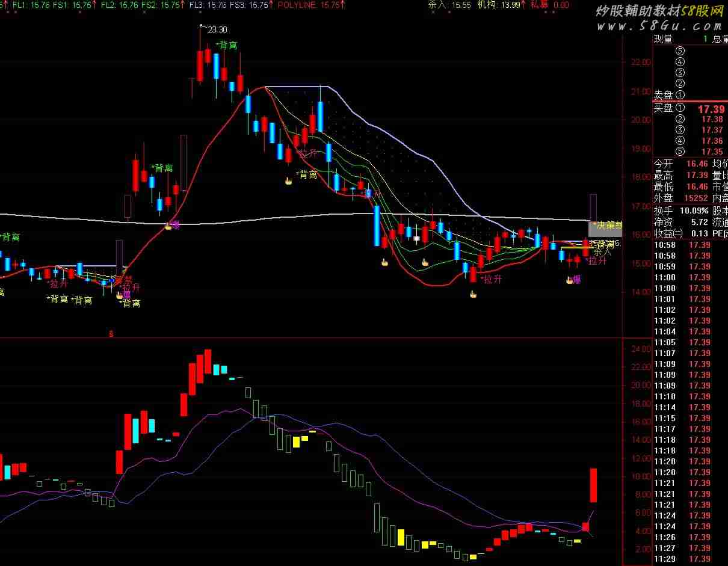This screenshot has width=728, height=566.
Task: Click the circled 5 sell level icon
Action: coord(680,51)
